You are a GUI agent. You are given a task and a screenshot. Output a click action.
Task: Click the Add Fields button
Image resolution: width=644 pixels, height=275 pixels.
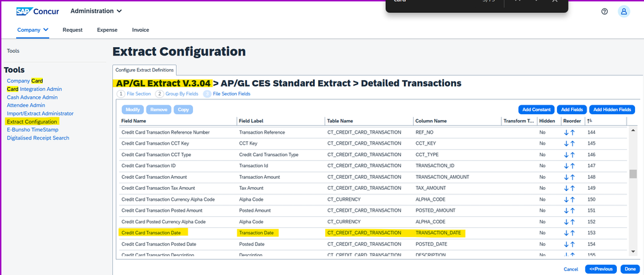[x=572, y=110]
